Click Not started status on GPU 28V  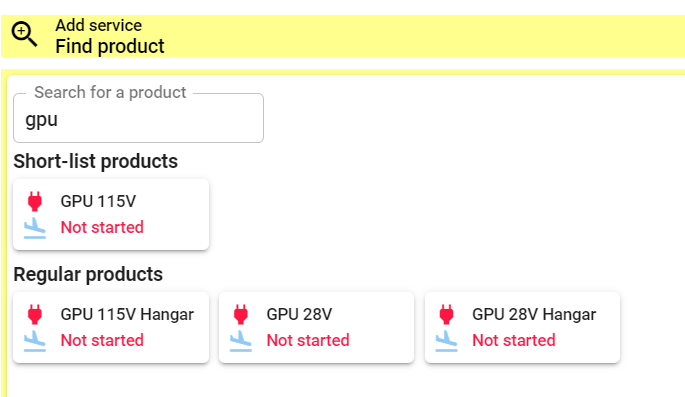pos(308,340)
